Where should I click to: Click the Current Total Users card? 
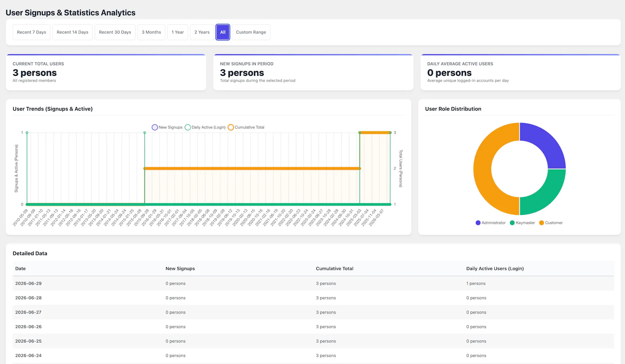coord(106,72)
